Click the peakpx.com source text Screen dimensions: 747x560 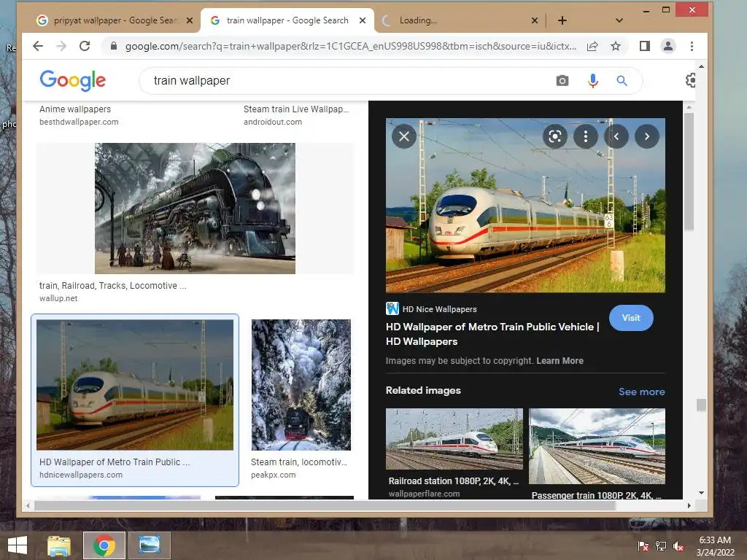coord(274,475)
